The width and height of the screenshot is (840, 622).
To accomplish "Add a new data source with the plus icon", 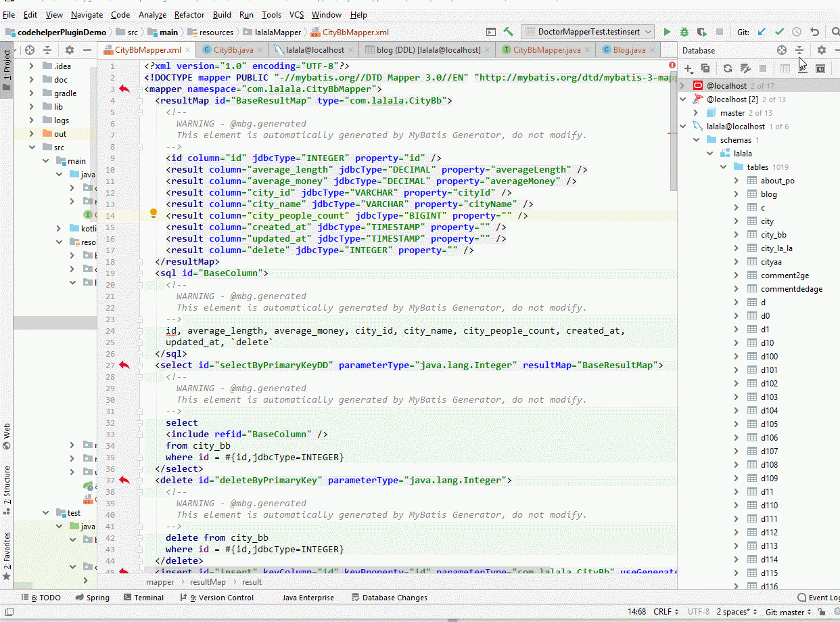I will [687, 68].
